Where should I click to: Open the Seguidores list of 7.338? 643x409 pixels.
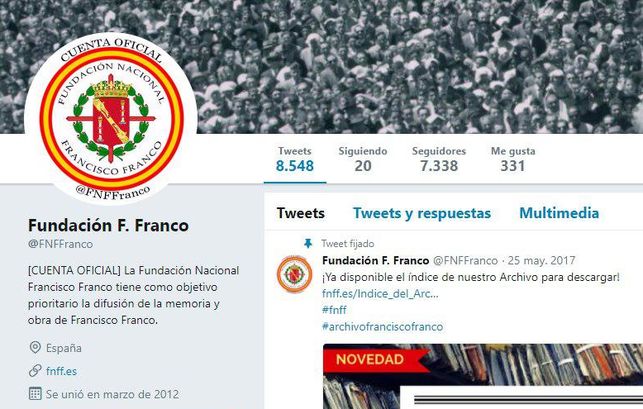[439, 159]
